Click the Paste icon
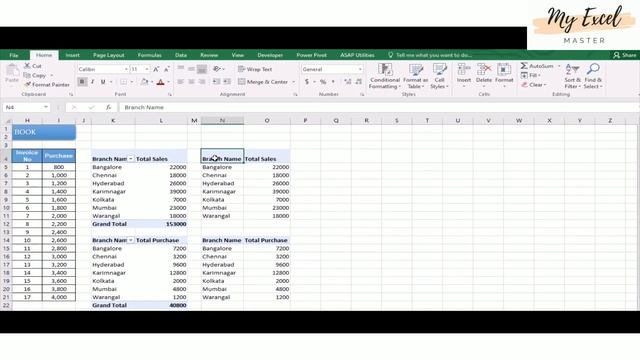 [12, 70]
